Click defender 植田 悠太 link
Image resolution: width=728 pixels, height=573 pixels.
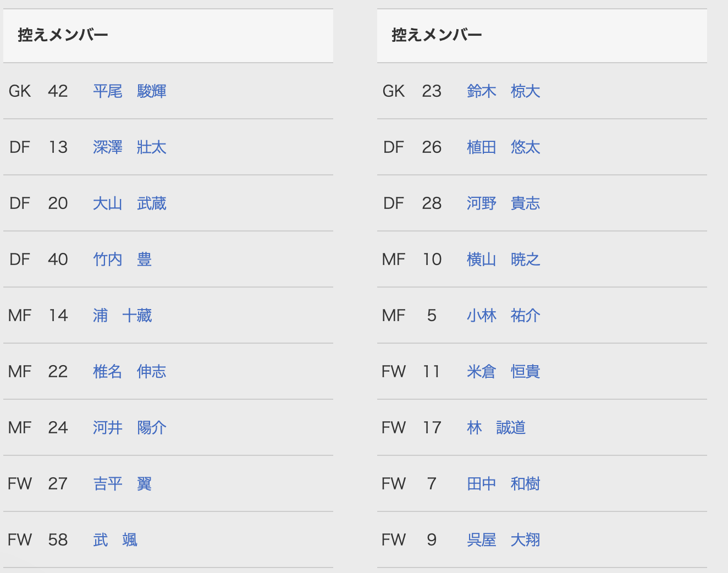[503, 147]
